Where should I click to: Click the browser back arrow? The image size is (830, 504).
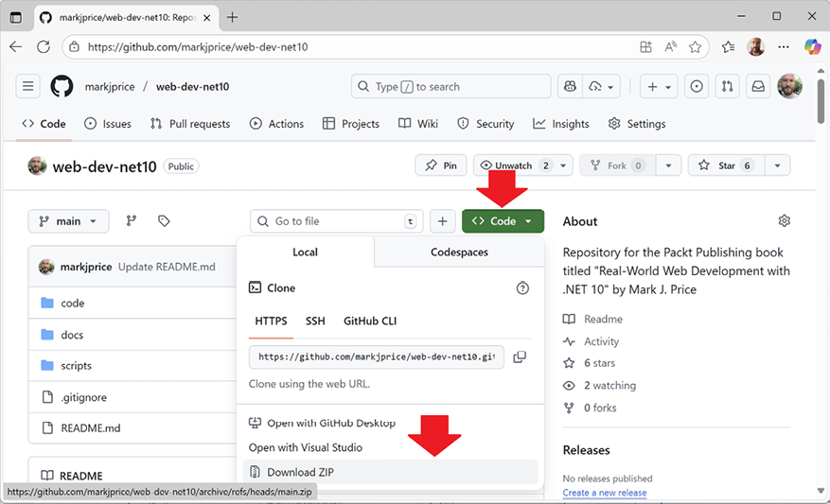[x=16, y=47]
